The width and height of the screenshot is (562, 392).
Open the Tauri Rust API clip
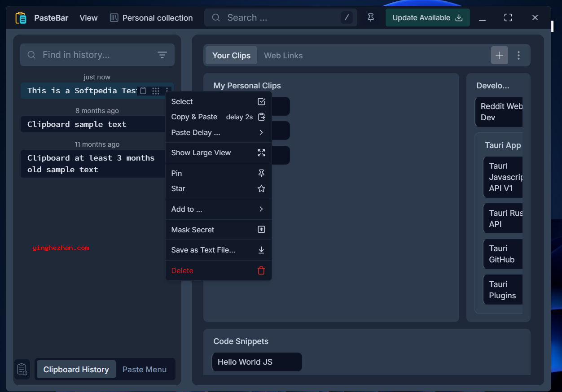[503, 218]
